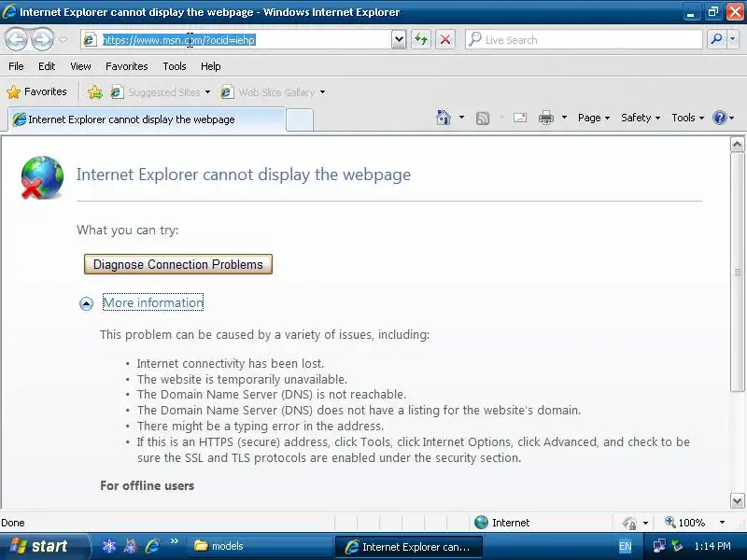The width and height of the screenshot is (747, 560).
Task: Click the Done status bar text
Action: (13, 523)
